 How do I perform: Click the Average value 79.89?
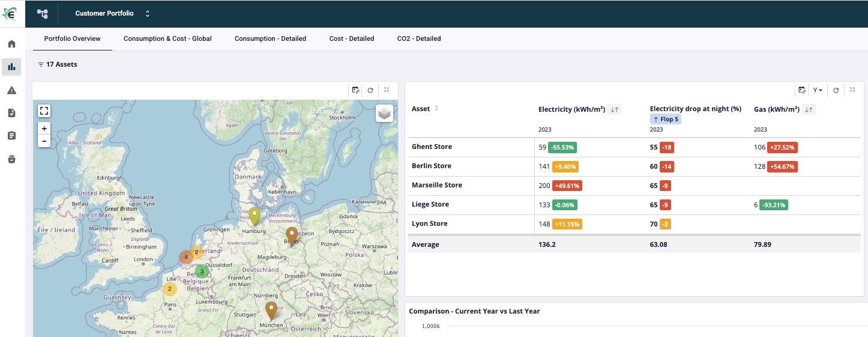click(x=762, y=244)
